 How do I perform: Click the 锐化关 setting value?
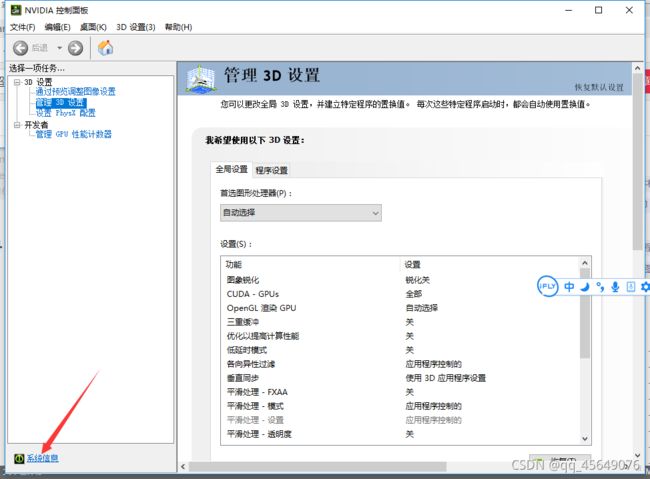point(417,280)
